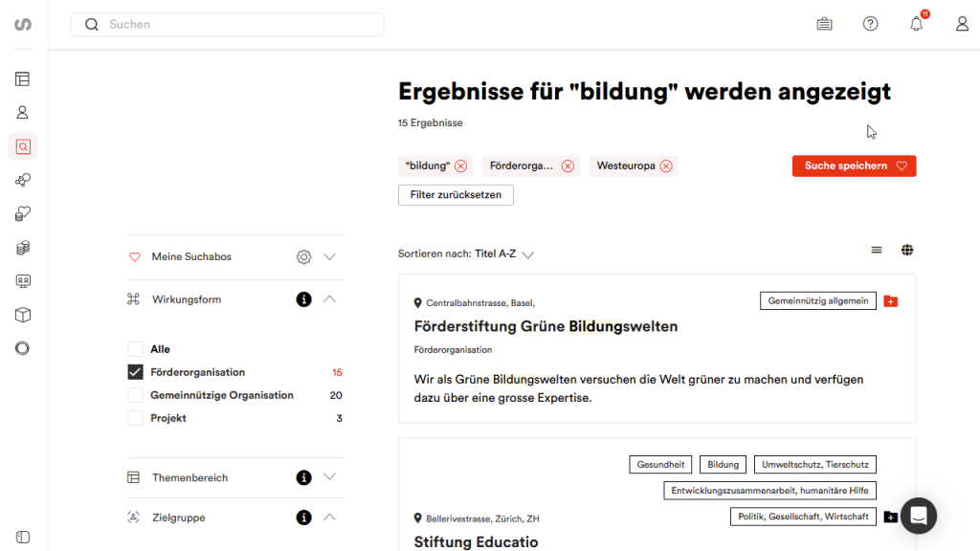Image resolution: width=980 pixels, height=551 pixels.
Task: Show info for Wirkungsform filter
Action: 303,299
